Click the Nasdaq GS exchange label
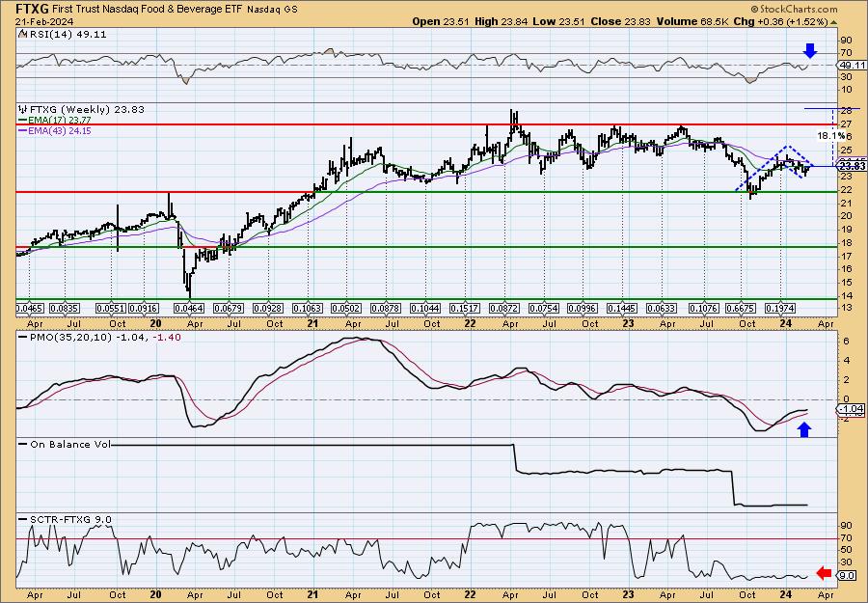 click(272, 10)
